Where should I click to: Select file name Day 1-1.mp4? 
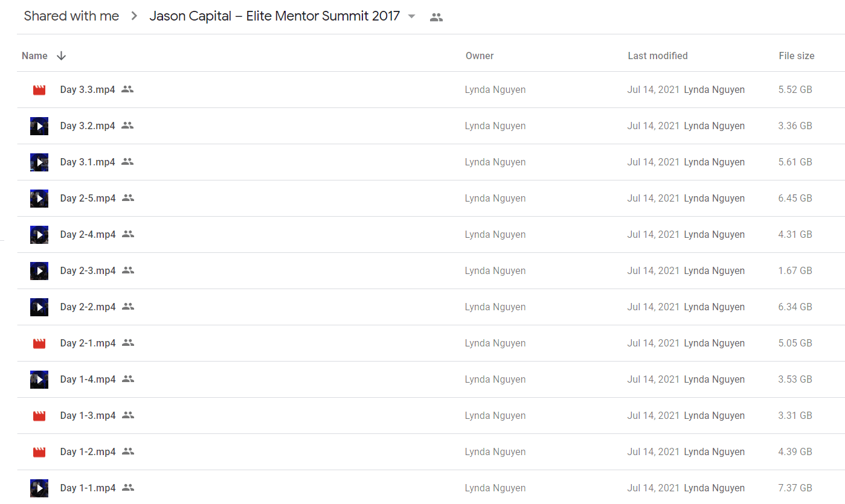[88, 488]
